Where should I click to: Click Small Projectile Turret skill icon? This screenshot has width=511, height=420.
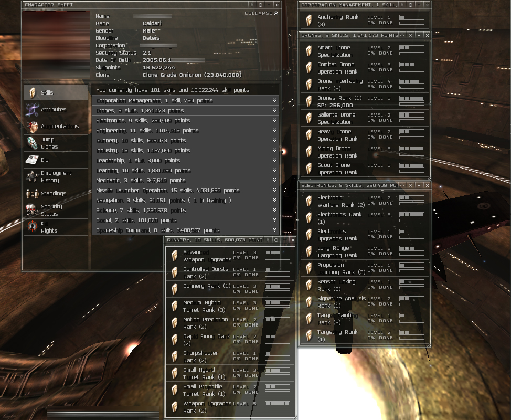[x=174, y=390]
